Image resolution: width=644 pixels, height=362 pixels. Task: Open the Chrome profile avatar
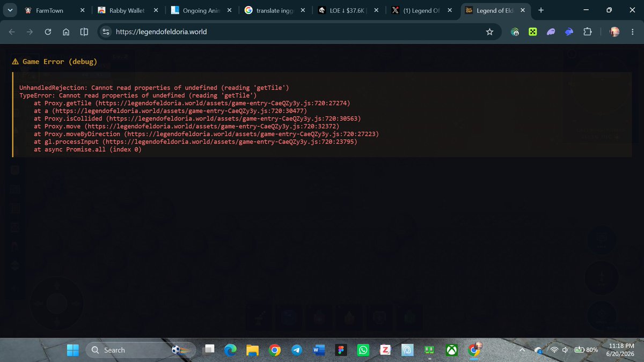pyautogui.click(x=615, y=32)
